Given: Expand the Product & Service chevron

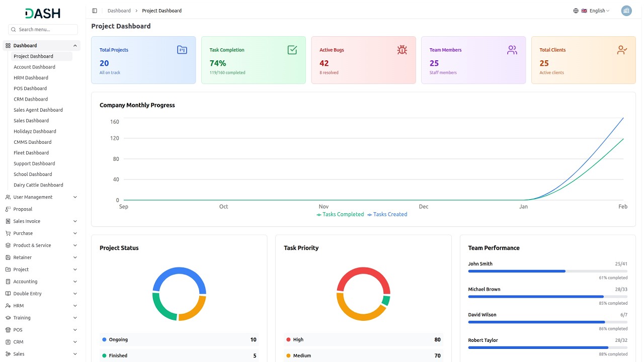Looking at the screenshot, I should [x=75, y=245].
